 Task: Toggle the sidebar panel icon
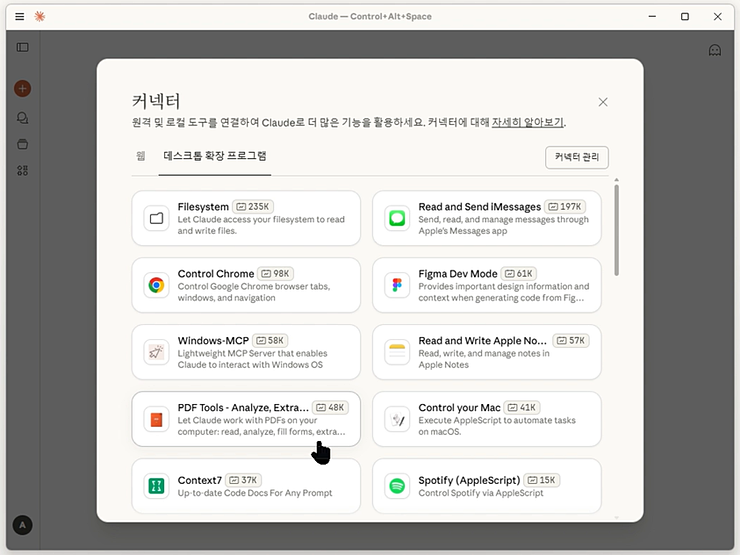(x=22, y=47)
